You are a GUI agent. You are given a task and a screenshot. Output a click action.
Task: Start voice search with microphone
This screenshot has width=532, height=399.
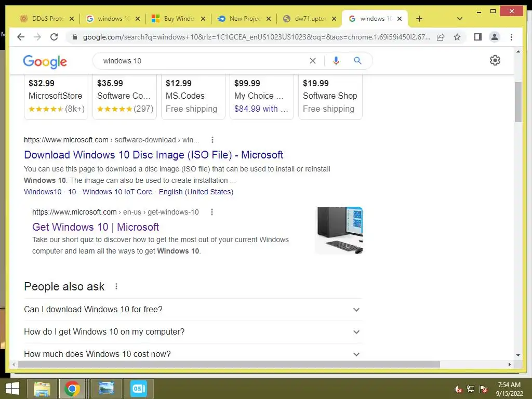pyautogui.click(x=336, y=61)
